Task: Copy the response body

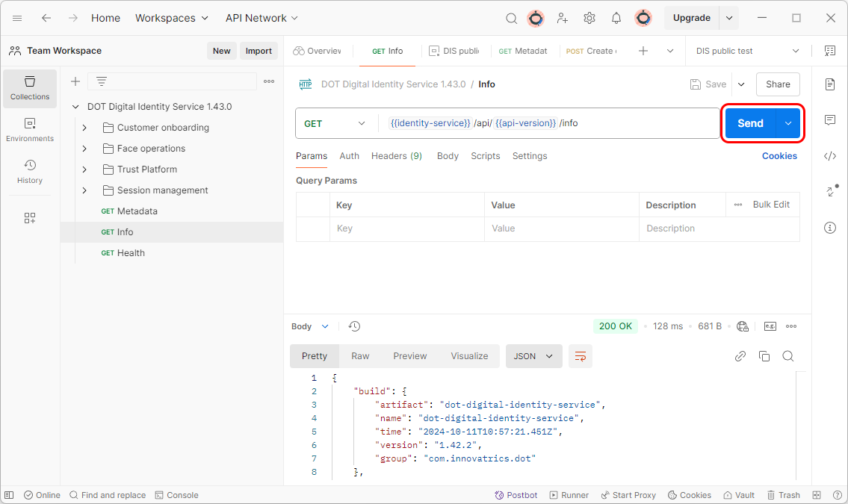Action: (x=764, y=356)
